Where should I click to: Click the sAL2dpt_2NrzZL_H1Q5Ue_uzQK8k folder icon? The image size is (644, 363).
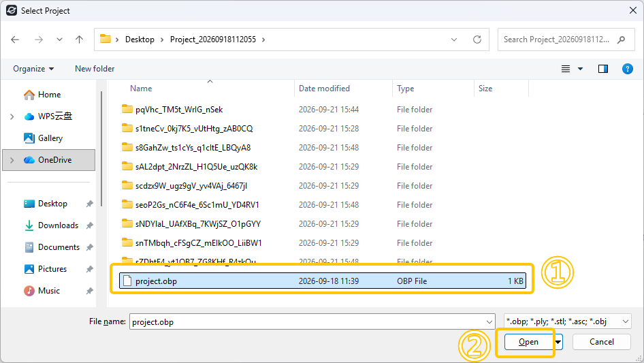tap(127, 166)
